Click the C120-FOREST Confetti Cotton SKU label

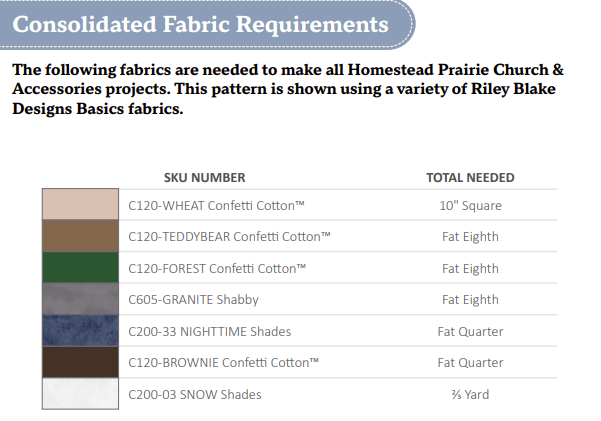218,269
